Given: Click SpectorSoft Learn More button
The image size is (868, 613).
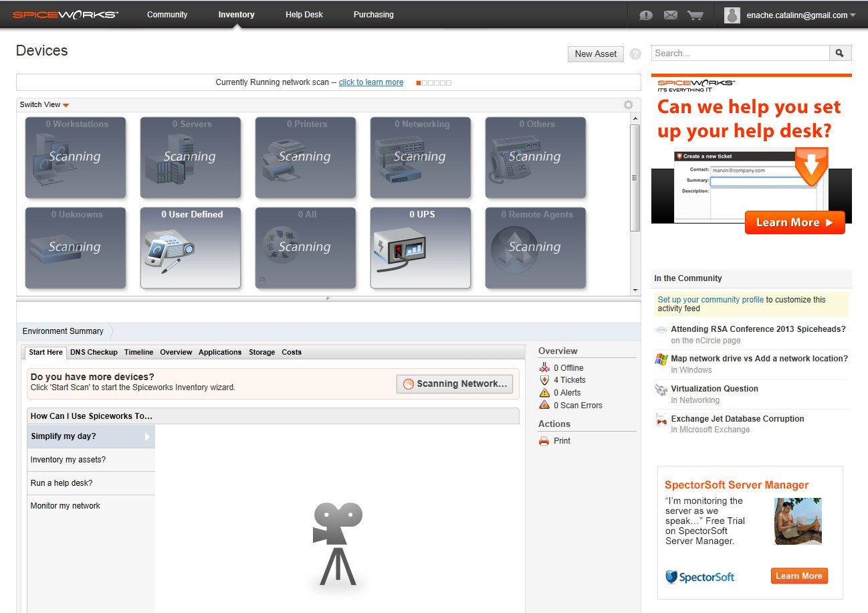Looking at the screenshot, I should (799, 576).
